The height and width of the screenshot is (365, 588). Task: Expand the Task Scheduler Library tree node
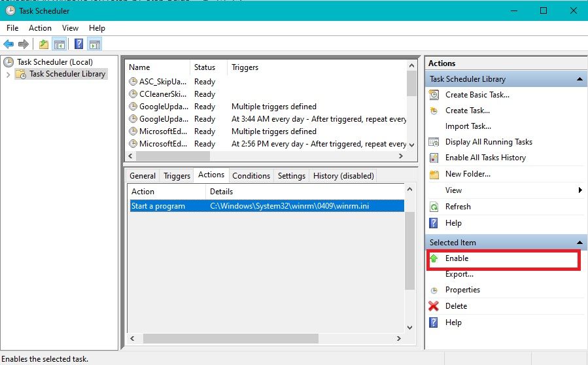click(x=8, y=75)
